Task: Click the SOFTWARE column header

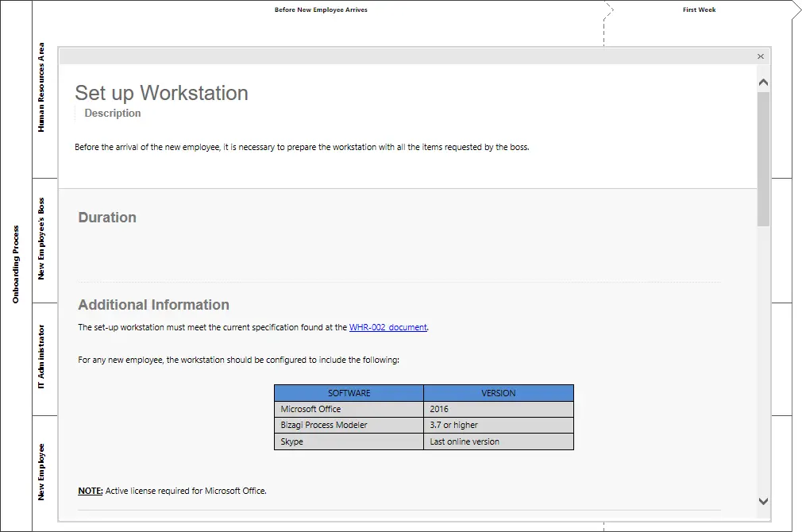Action: point(349,393)
